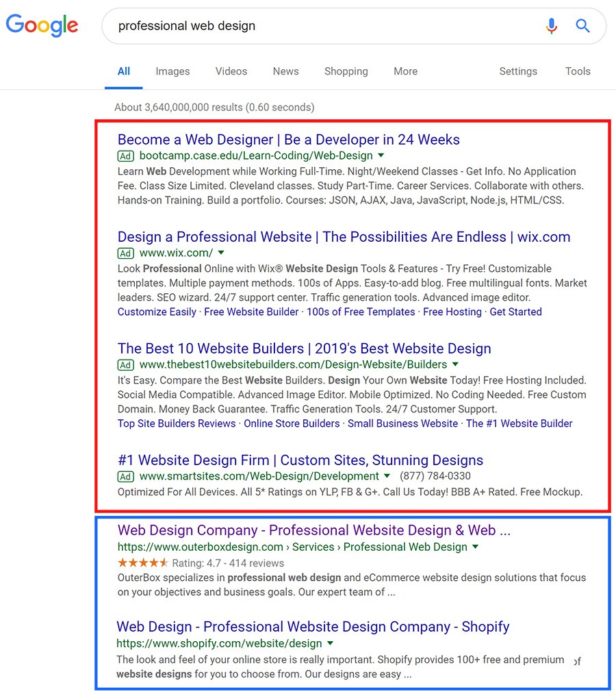Switch to the Shopping tab
The height and width of the screenshot is (698, 616).
pos(346,71)
